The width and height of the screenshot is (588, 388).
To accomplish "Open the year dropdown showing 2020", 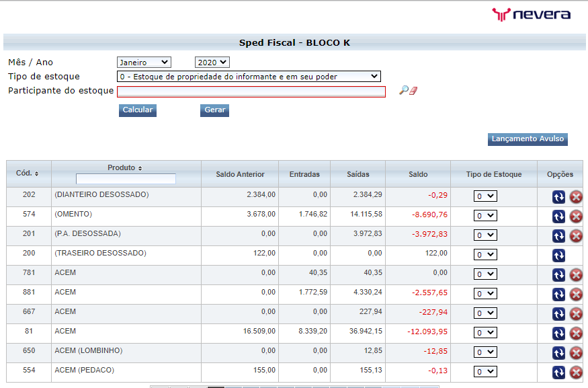I will (x=212, y=63).
